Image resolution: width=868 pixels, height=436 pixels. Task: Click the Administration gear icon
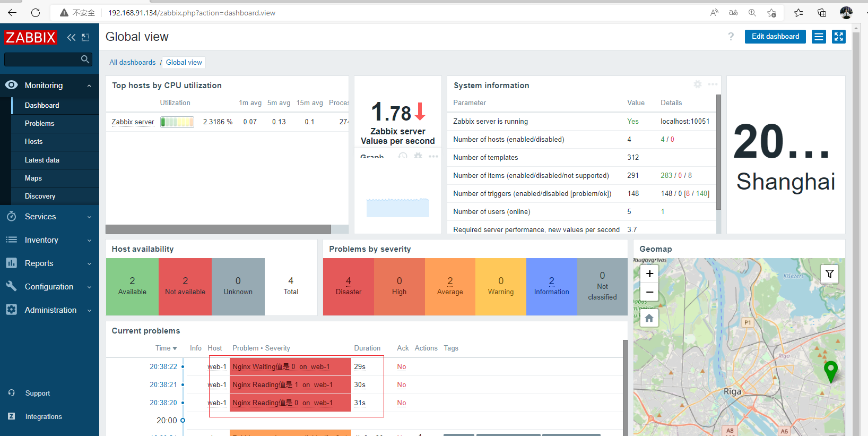pyautogui.click(x=11, y=310)
